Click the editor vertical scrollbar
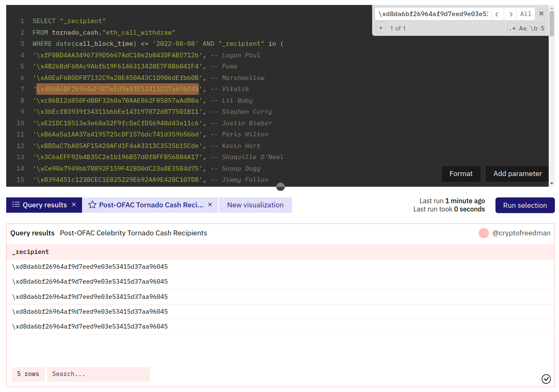Image resolution: width=559 pixels, height=392 pixels. click(x=552, y=24)
